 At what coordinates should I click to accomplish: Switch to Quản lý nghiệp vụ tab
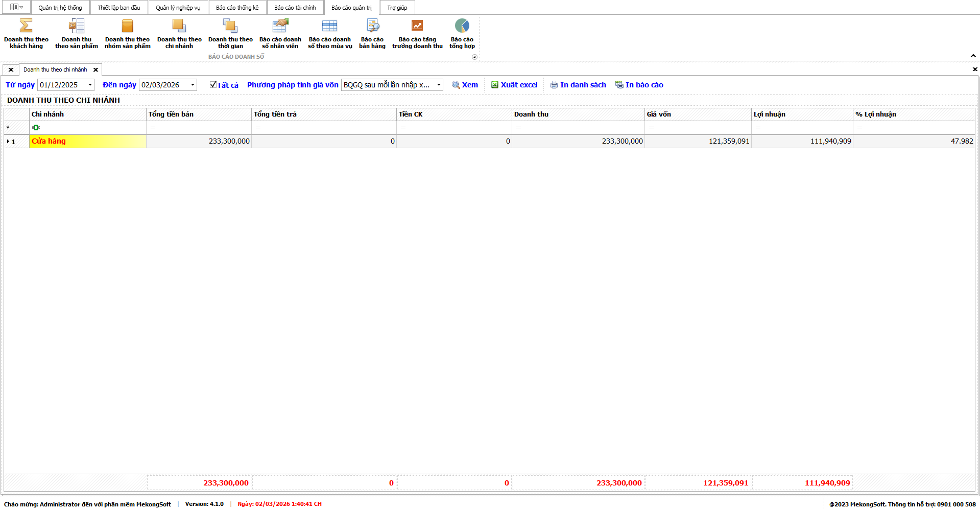pyautogui.click(x=178, y=8)
